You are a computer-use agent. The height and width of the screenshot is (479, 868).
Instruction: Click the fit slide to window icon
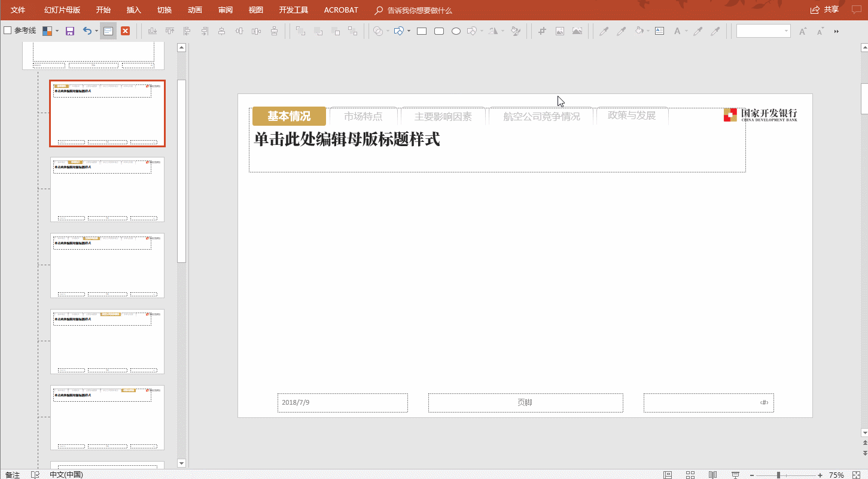(x=856, y=475)
